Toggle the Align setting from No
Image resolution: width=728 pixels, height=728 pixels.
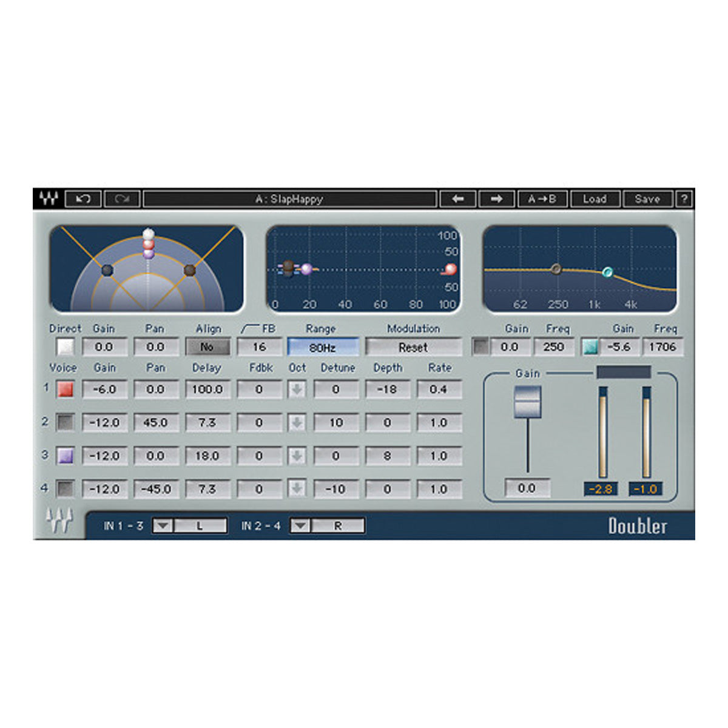[207, 346]
